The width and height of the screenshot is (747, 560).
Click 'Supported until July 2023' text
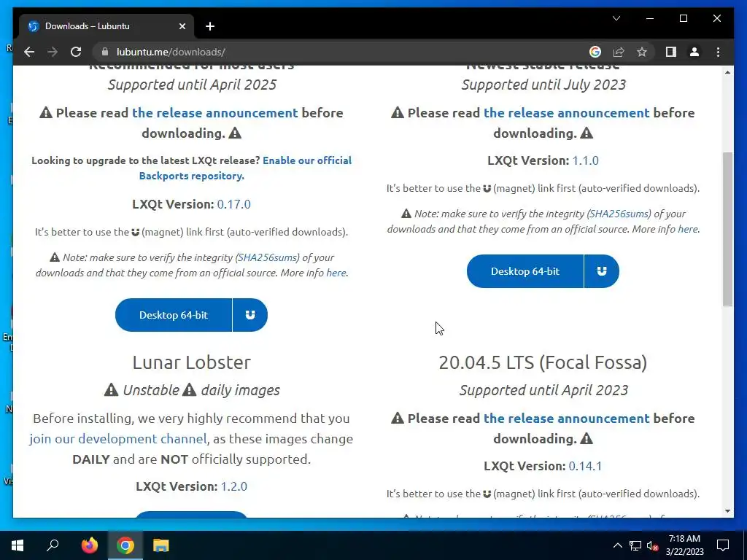coord(543,85)
